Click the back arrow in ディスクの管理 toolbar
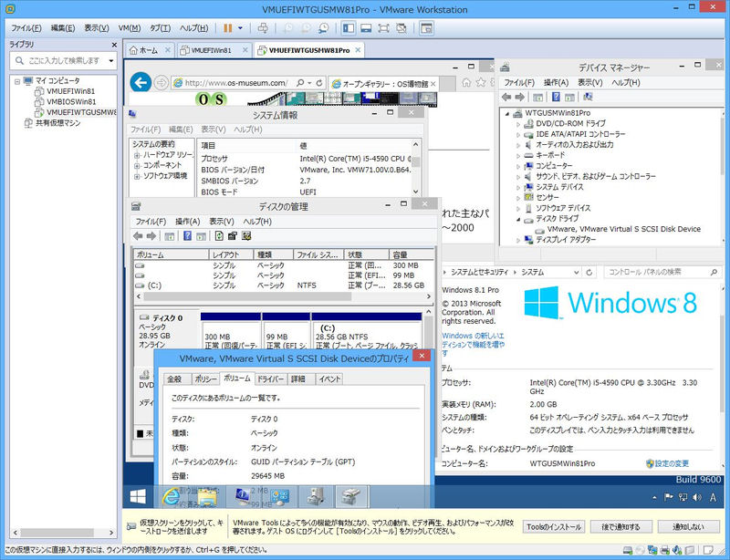The width and height of the screenshot is (730, 560). point(139,236)
